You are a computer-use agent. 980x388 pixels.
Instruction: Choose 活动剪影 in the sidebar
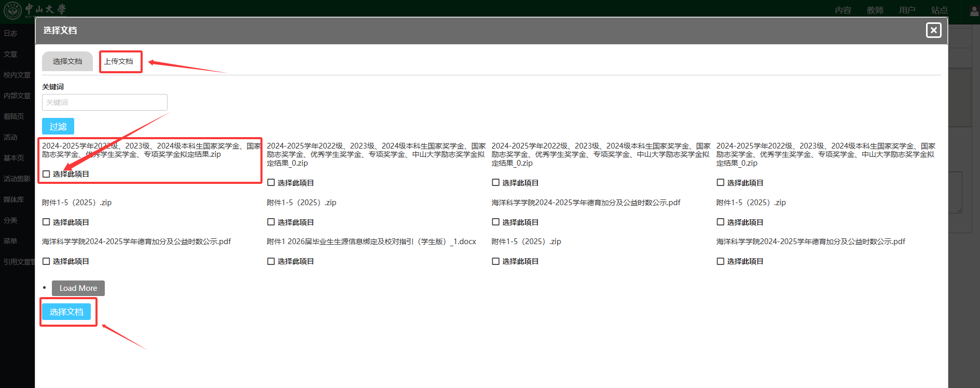(17, 179)
